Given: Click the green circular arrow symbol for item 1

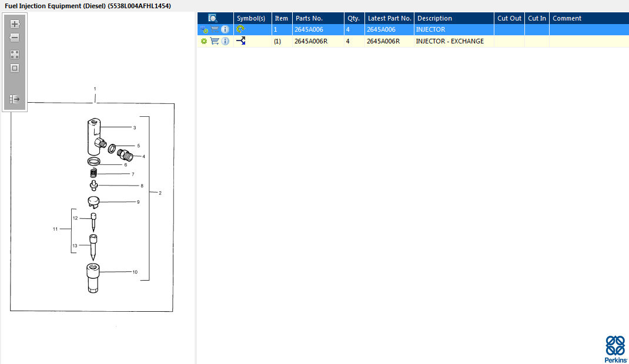Looking at the screenshot, I should 240,29.
